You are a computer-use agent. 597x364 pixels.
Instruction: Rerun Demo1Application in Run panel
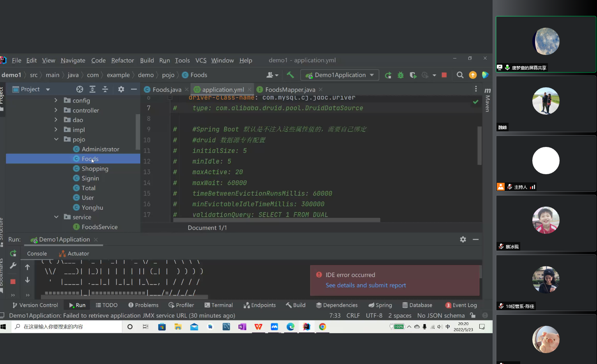pos(13,253)
